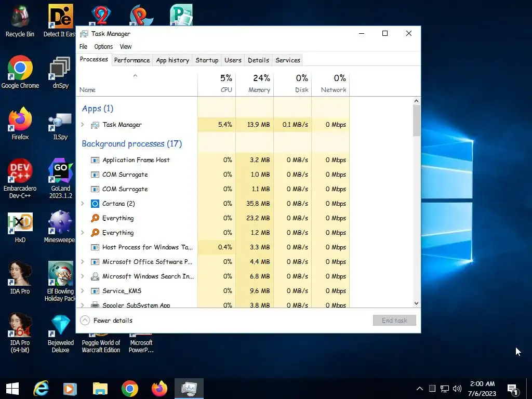The width and height of the screenshot is (532, 399).
Task: Open Elf Bowling Holiday Pack icon
Action: pyautogui.click(x=60, y=281)
